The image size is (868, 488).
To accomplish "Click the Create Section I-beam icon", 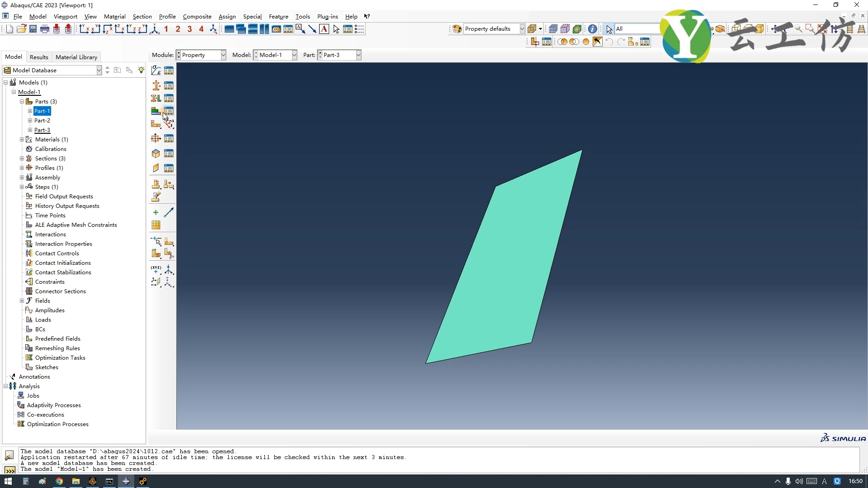I will (x=156, y=85).
